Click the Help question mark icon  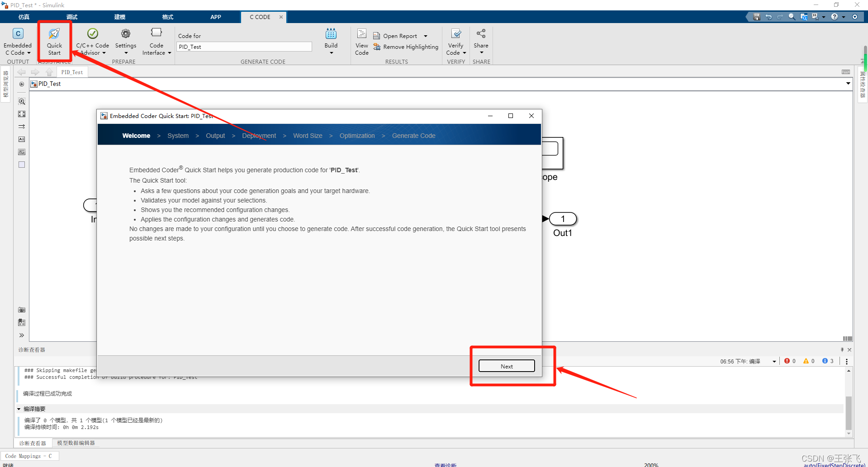835,17
